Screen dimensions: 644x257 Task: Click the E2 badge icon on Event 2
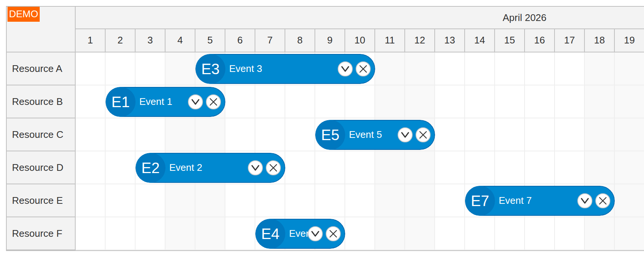coord(152,168)
